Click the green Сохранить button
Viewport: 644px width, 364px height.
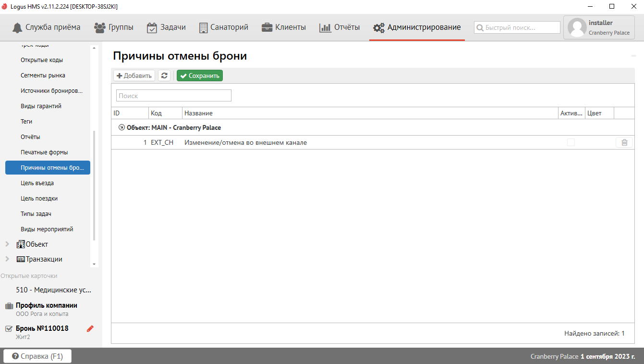(x=200, y=75)
